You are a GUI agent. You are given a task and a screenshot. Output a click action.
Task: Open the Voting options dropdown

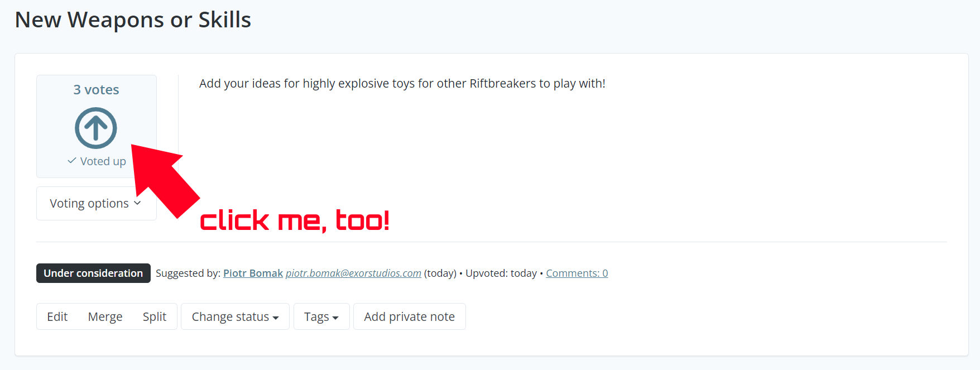pos(96,203)
